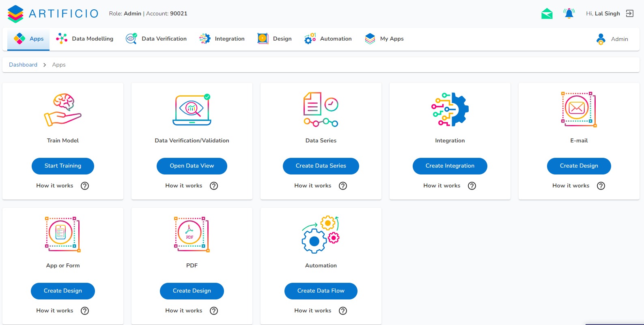644x325 pixels.
Task: Click the App or Form card icon
Action: pyautogui.click(x=63, y=235)
